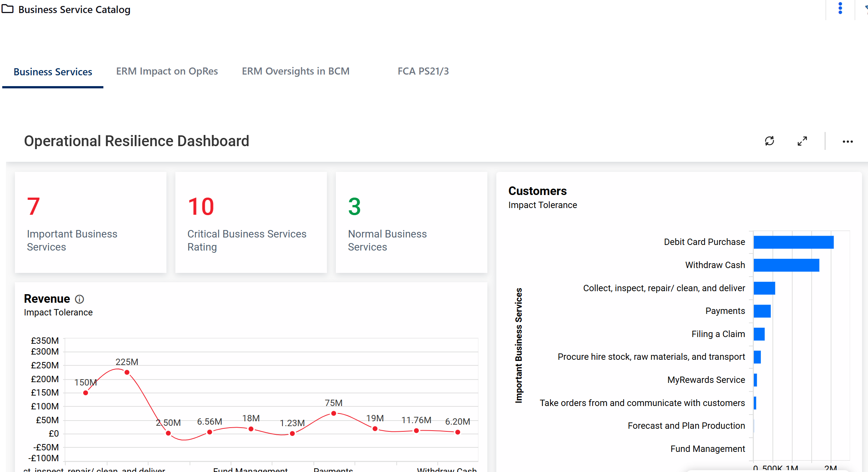Click the Business Service Catalog folder icon
Viewport: 868px width, 472px height.
[7, 9]
